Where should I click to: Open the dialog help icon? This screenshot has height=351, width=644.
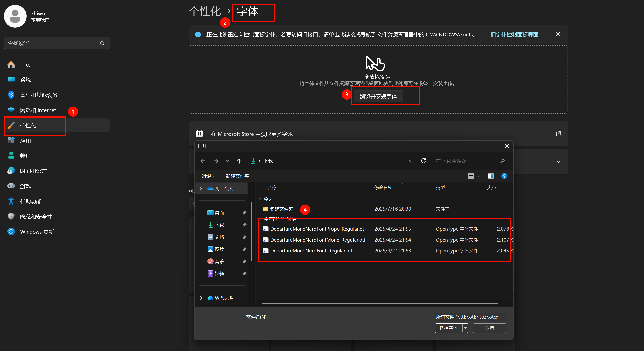coord(504,176)
